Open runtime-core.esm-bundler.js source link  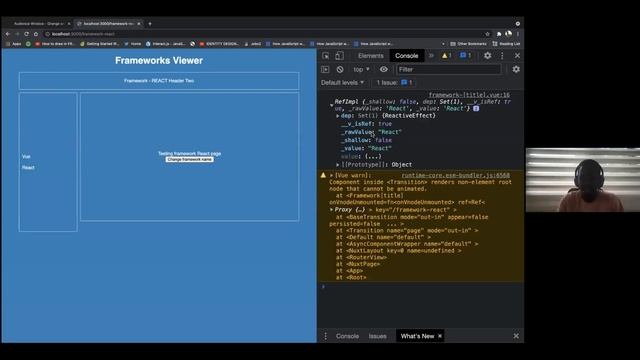[456, 175]
